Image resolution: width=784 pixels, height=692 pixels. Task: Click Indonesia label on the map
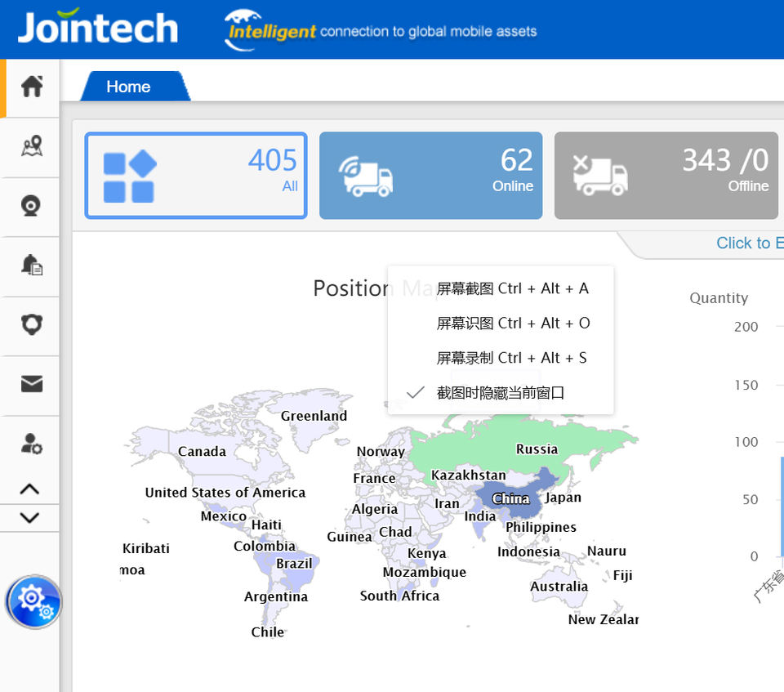click(528, 551)
